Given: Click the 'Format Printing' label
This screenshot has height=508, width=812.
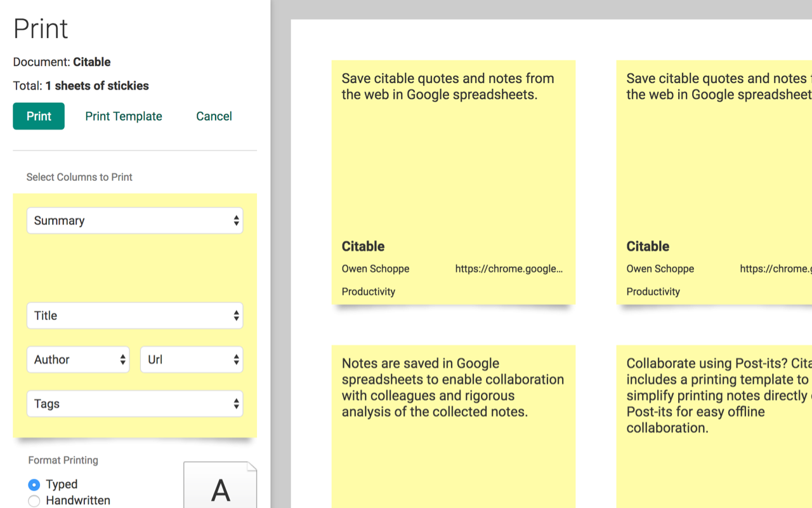Looking at the screenshot, I should click(x=63, y=460).
